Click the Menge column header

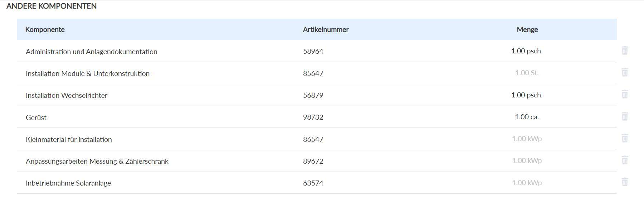(527, 30)
